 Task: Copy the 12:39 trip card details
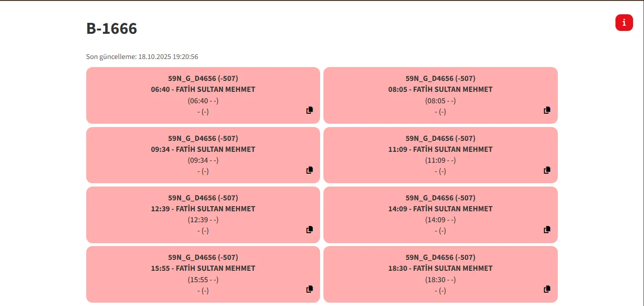(x=310, y=229)
